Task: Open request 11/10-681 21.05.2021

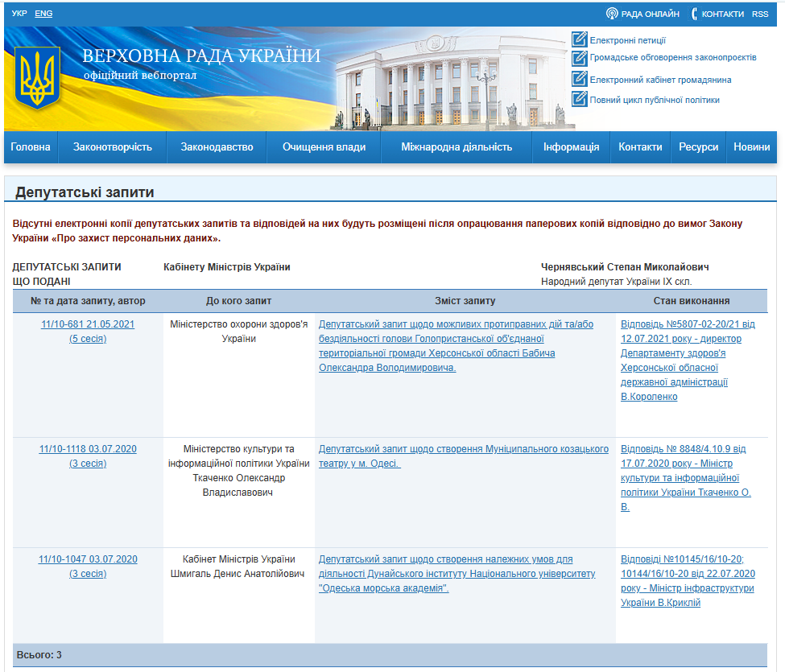Action: click(88, 324)
